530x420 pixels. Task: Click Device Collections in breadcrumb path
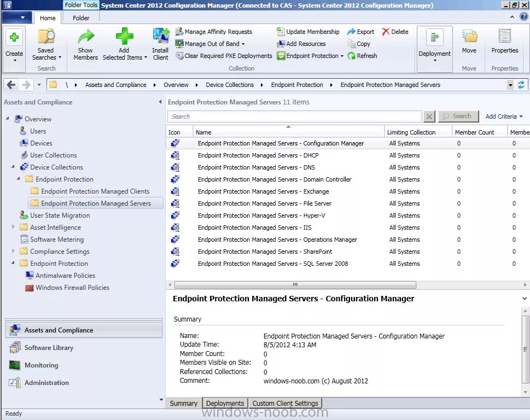click(230, 85)
